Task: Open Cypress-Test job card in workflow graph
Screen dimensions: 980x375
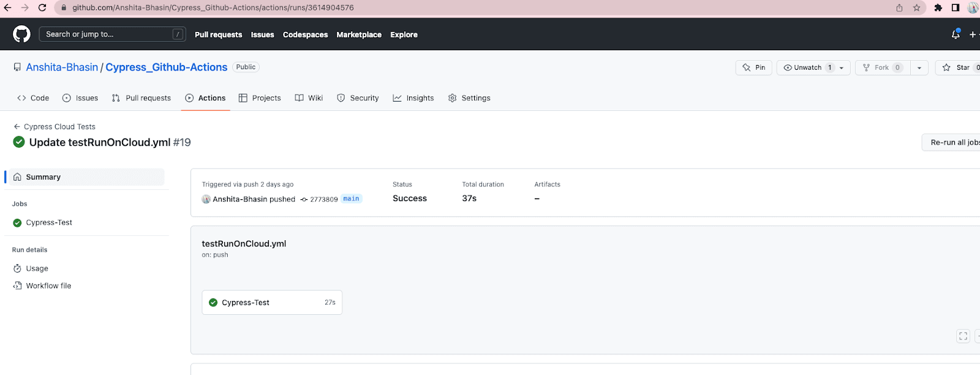Action: tap(272, 303)
